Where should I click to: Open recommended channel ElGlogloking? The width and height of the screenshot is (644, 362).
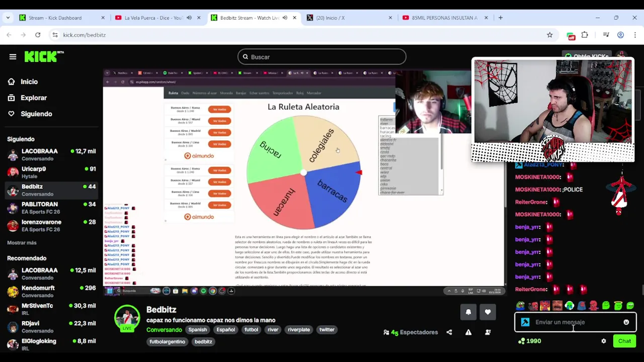click(x=51, y=344)
